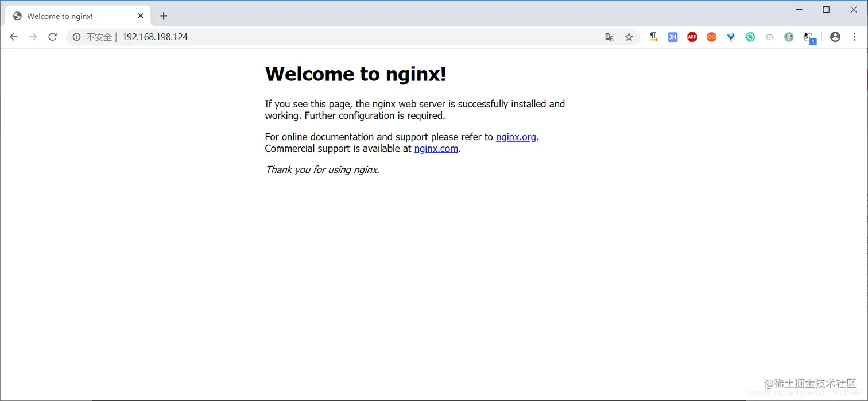View site information for the not-secure warning
Image resolution: width=868 pixels, height=401 pixels.
pos(76,37)
